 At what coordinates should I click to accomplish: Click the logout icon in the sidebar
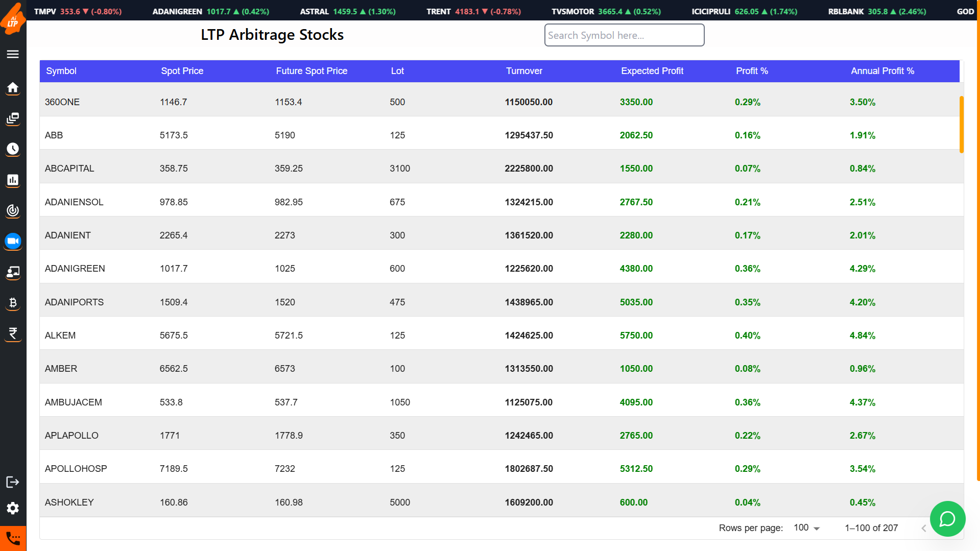pos(13,482)
